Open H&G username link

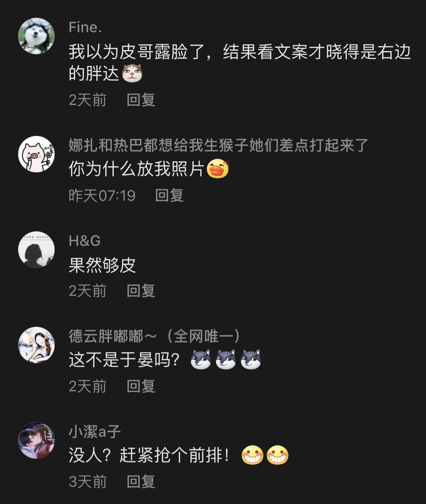pyautogui.click(x=85, y=241)
